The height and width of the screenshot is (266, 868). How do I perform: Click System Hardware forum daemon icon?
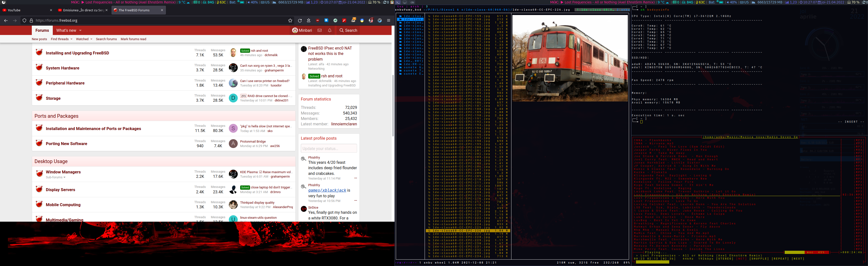[x=39, y=67]
